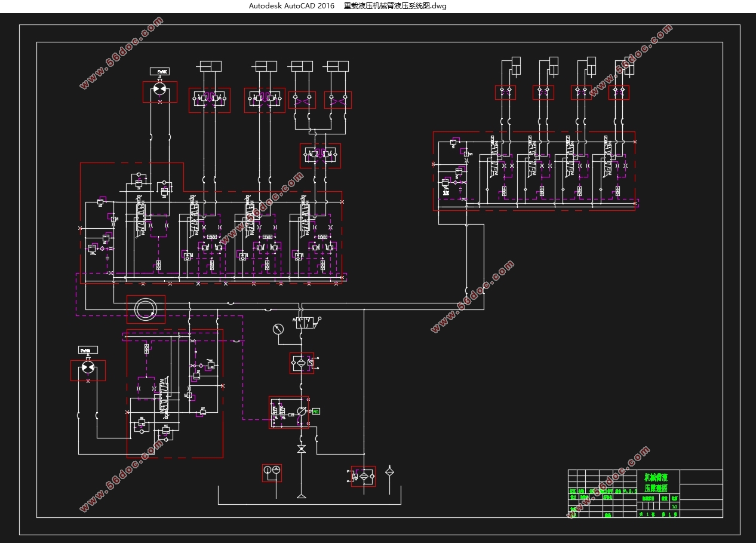Click the pressure gauge symbol beside the lever valve
756x543 pixels.
pyautogui.click(x=278, y=329)
